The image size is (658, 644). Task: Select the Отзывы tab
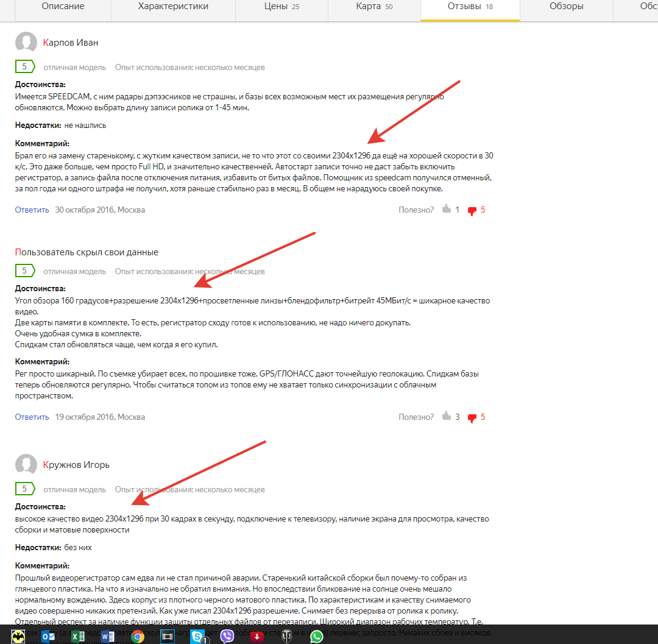click(470, 6)
